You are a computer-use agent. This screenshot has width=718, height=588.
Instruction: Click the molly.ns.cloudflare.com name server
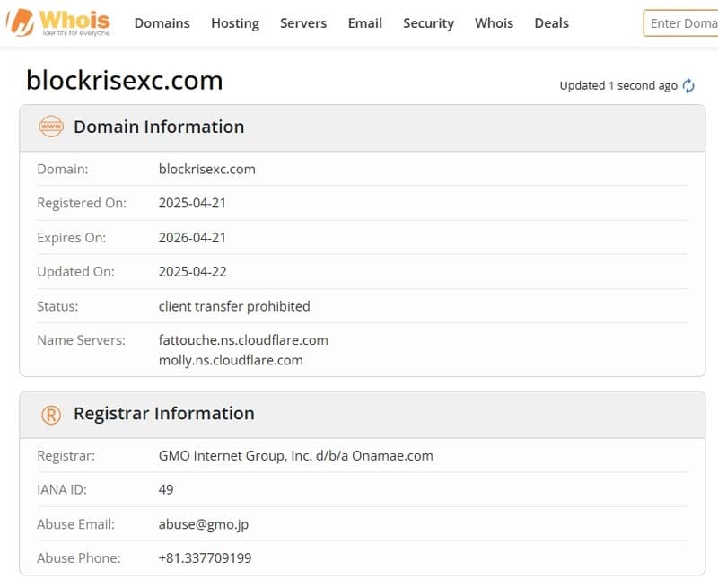pos(231,360)
